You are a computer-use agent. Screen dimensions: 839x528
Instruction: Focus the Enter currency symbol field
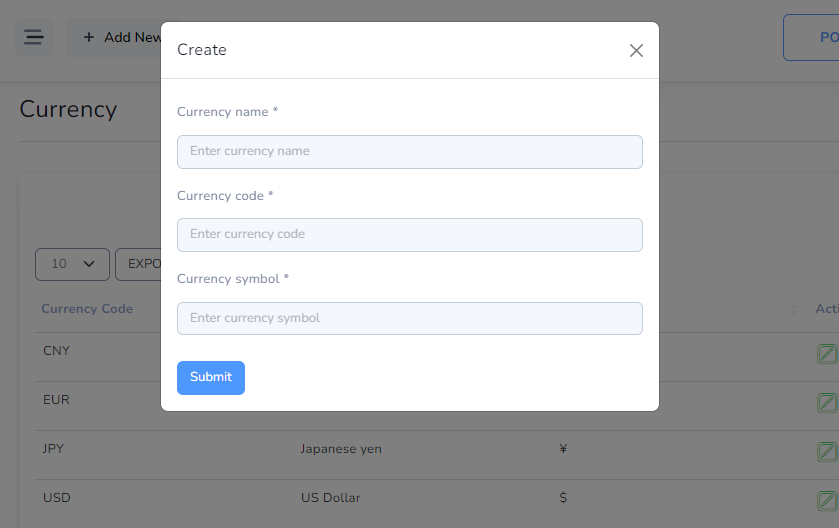coord(410,318)
